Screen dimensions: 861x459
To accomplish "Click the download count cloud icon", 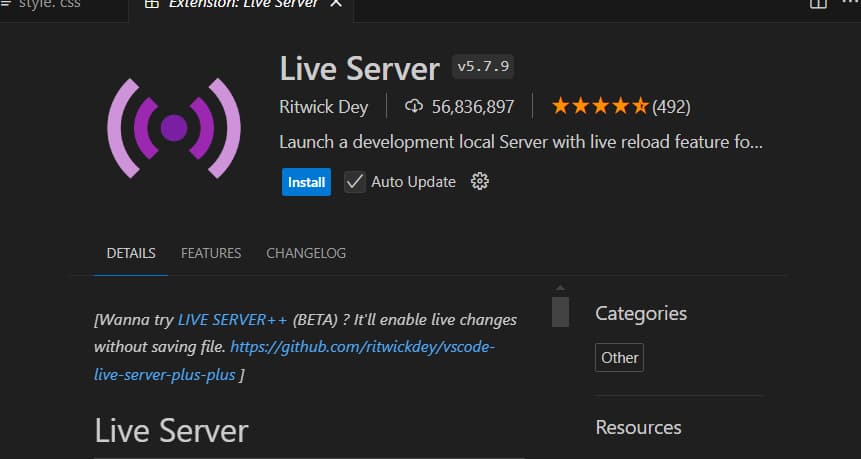I will (413, 106).
